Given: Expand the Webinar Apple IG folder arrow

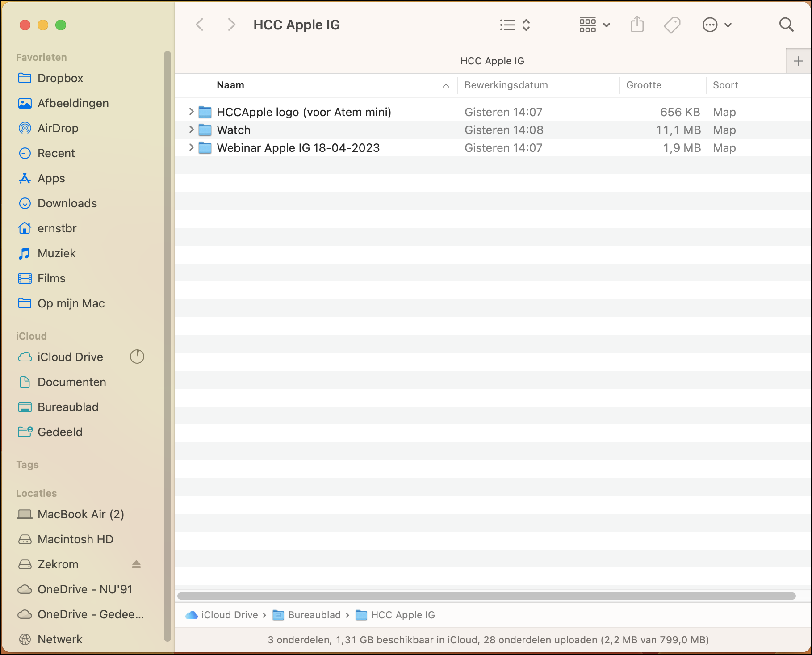Looking at the screenshot, I should tap(191, 147).
